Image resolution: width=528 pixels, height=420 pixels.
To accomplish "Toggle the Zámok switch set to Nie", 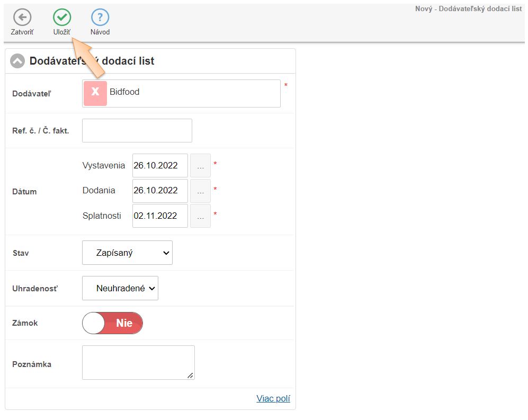I will pyautogui.click(x=112, y=323).
